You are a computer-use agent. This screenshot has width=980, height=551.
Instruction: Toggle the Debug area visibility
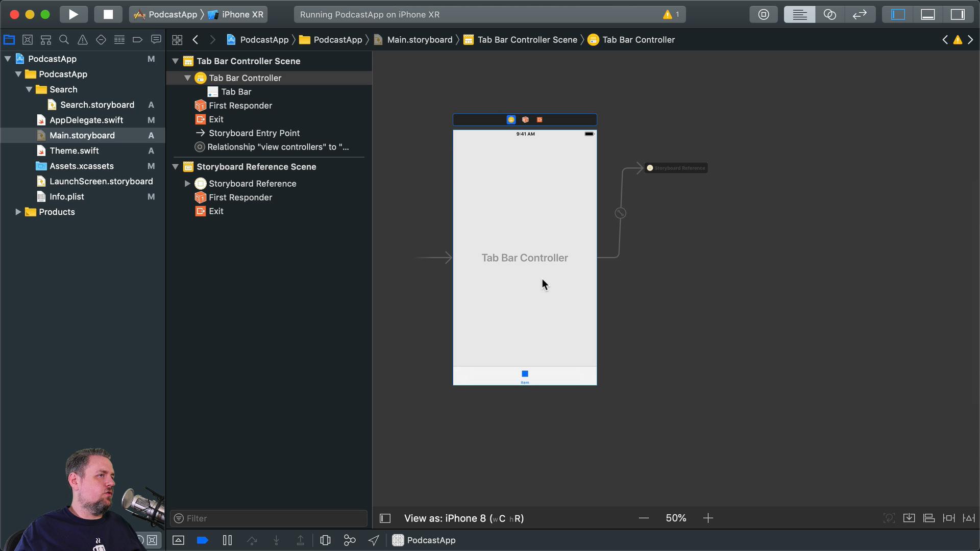[928, 14]
